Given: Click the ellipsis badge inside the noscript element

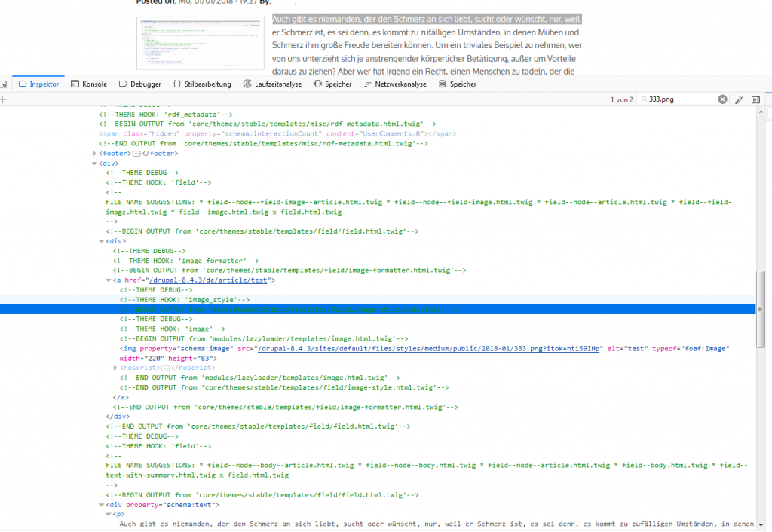Looking at the screenshot, I should coord(165,368).
